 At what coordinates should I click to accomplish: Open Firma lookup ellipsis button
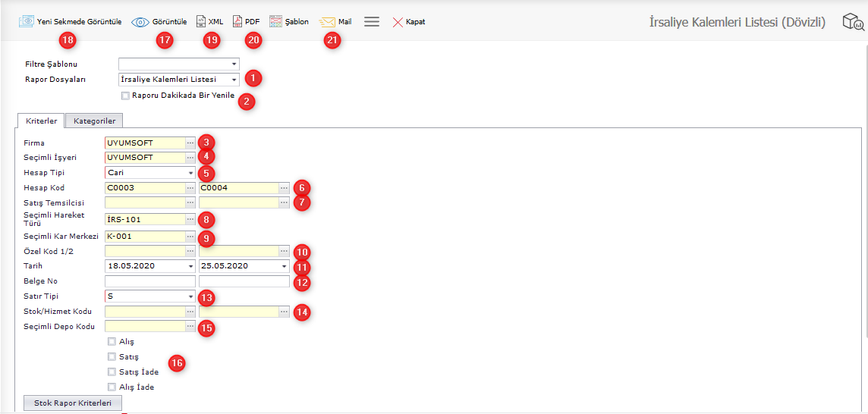pos(190,143)
